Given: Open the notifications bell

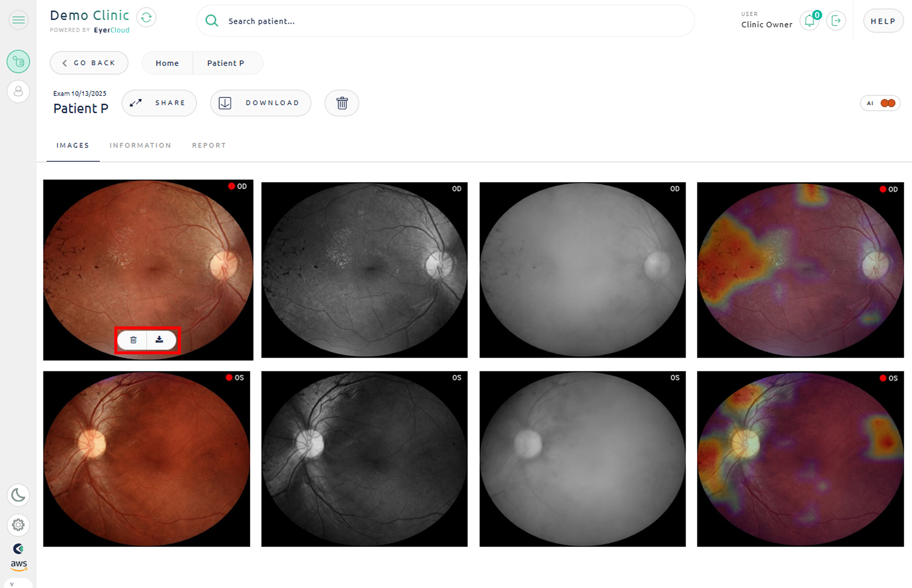Looking at the screenshot, I should [x=809, y=21].
